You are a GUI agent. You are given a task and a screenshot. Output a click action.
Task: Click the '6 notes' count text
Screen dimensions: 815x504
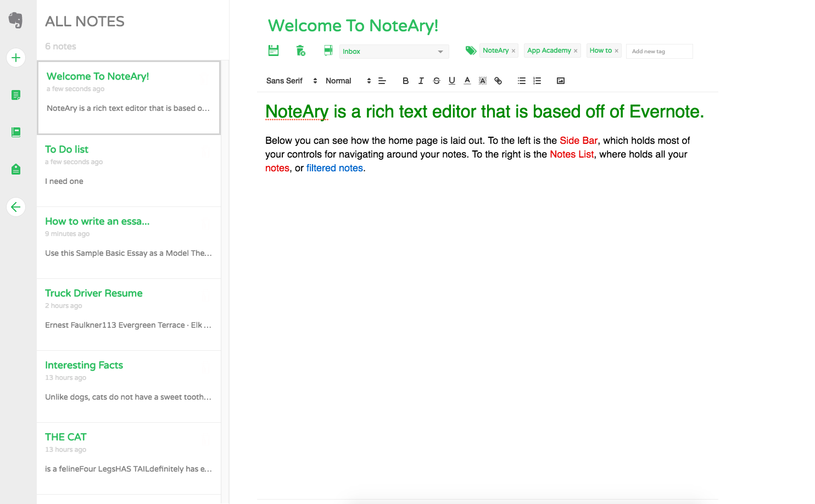60,47
